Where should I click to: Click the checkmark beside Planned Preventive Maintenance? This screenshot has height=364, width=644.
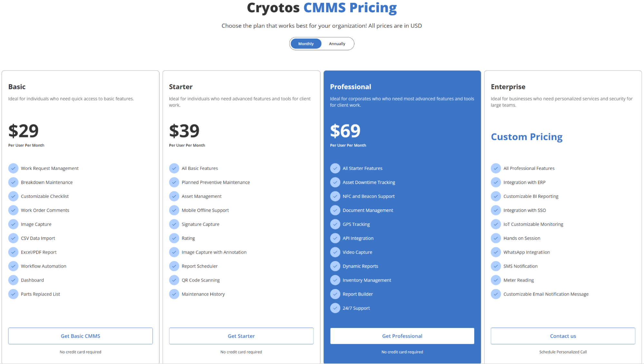(x=174, y=182)
